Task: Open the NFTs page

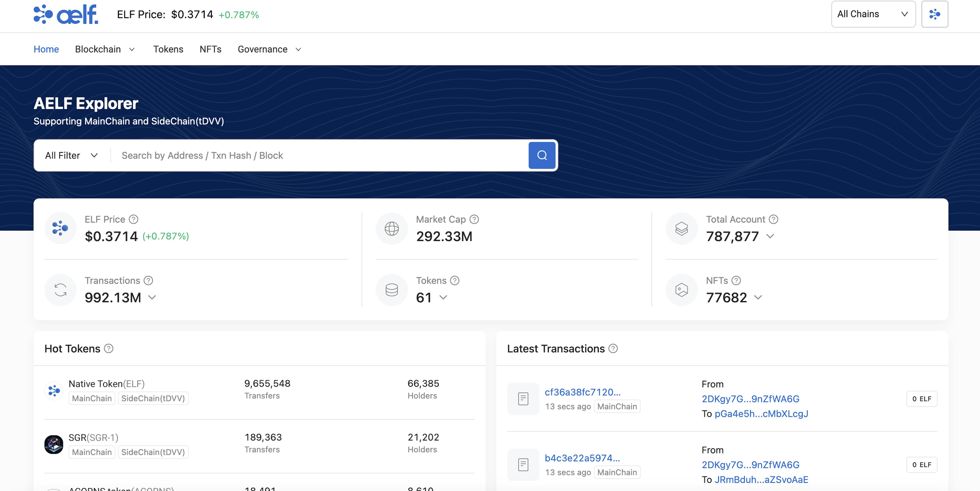Action: coord(210,50)
